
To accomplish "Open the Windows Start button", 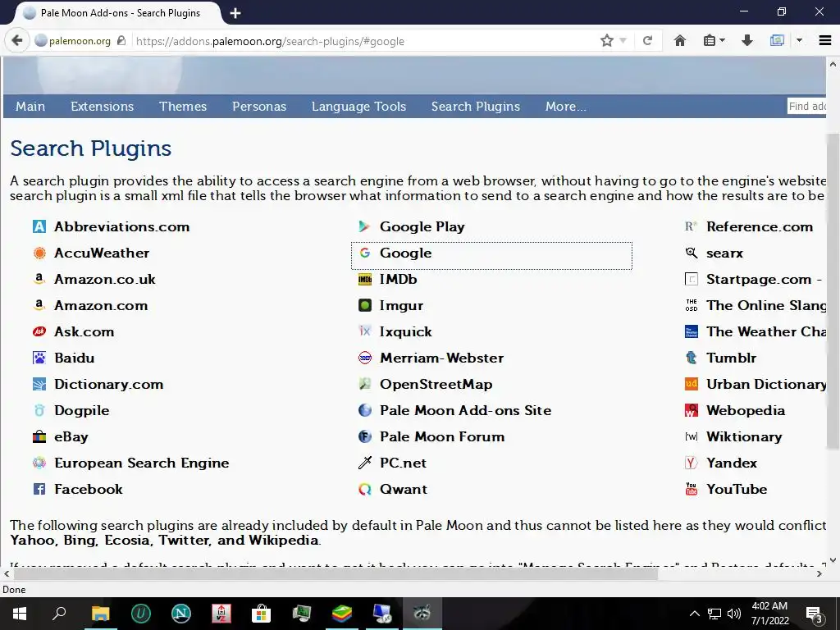I will point(20,614).
